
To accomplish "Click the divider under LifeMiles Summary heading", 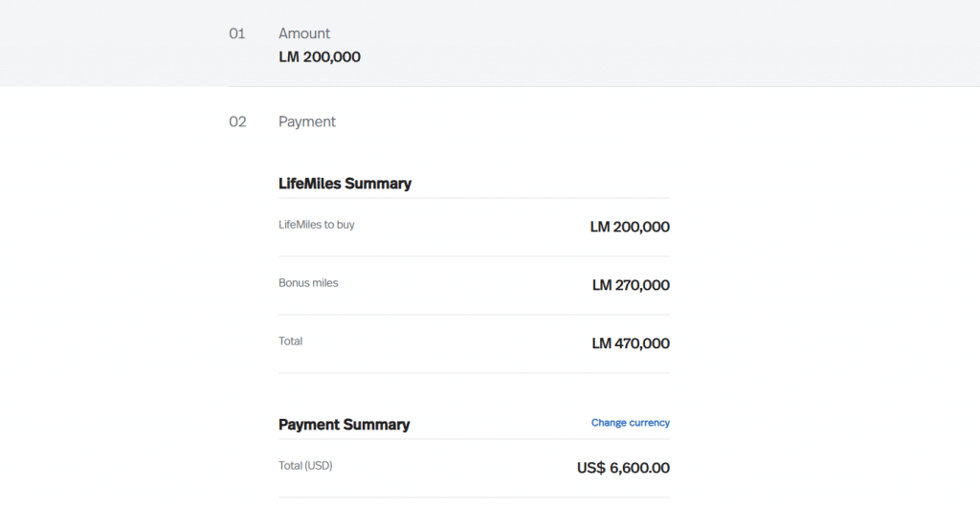I will coord(474,198).
